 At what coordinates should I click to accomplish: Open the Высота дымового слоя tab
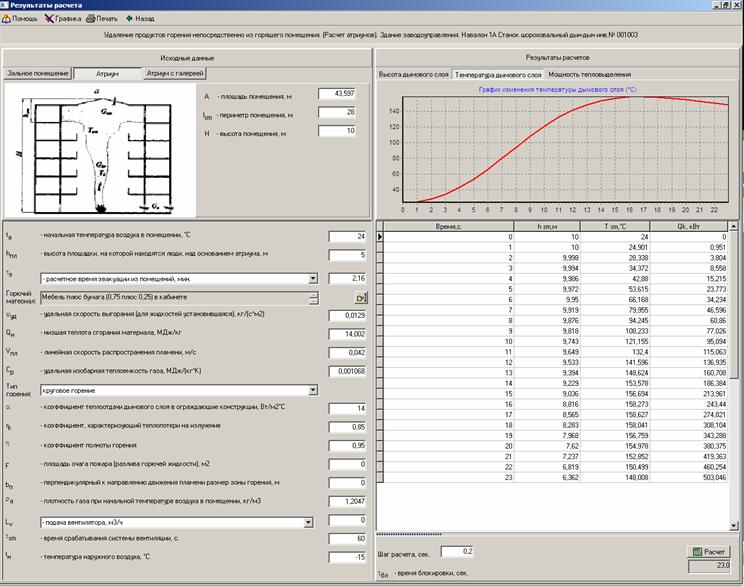click(x=412, y=74)
